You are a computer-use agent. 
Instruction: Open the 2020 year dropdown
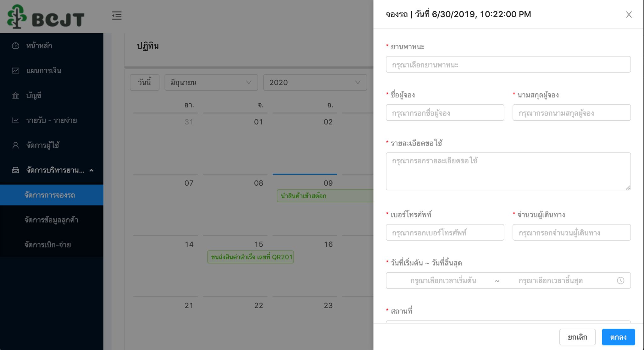(x=315, y=83)
